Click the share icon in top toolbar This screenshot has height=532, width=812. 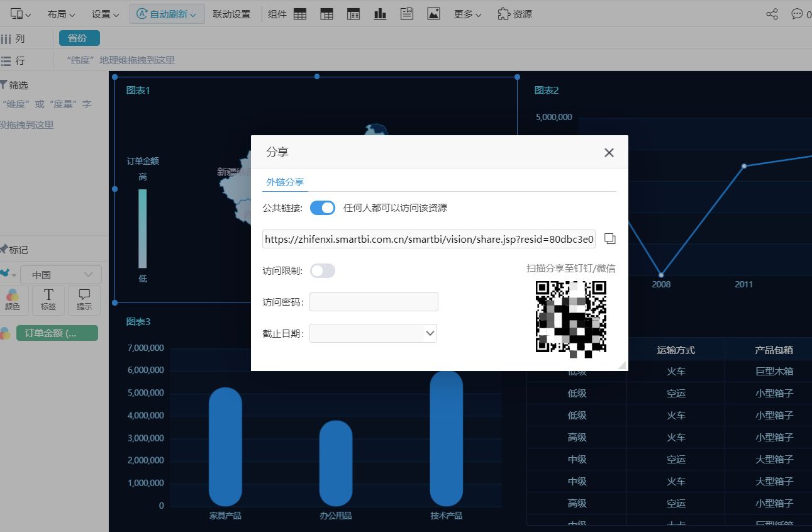[x=772, y=14]
